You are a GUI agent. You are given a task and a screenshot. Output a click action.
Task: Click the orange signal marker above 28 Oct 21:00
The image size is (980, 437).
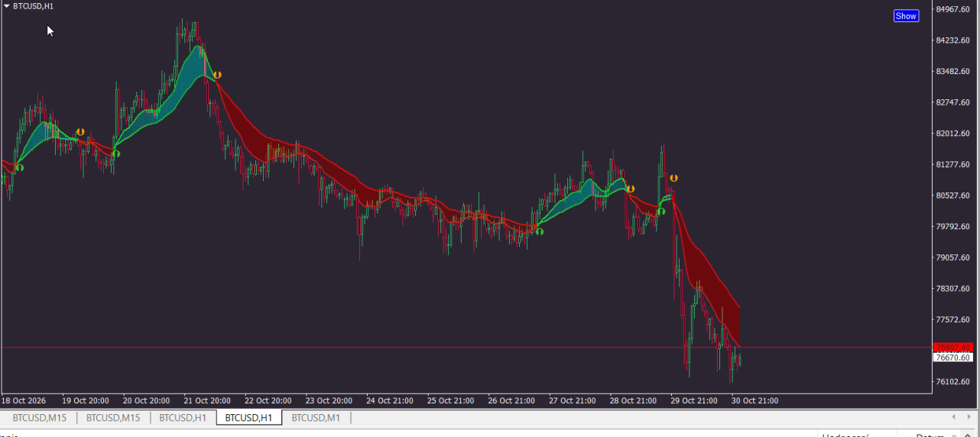pyautogui.click(x=631, y=189)
